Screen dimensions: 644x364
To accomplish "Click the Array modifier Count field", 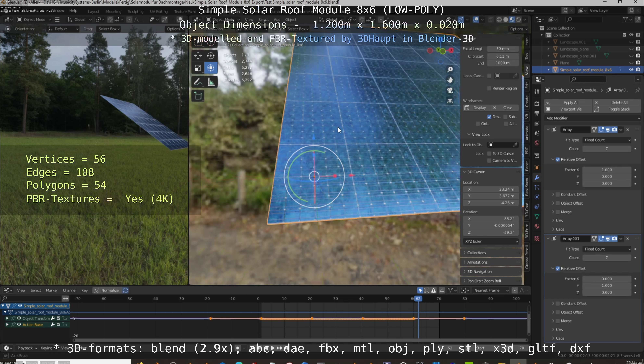I will [x=607, y=149].
